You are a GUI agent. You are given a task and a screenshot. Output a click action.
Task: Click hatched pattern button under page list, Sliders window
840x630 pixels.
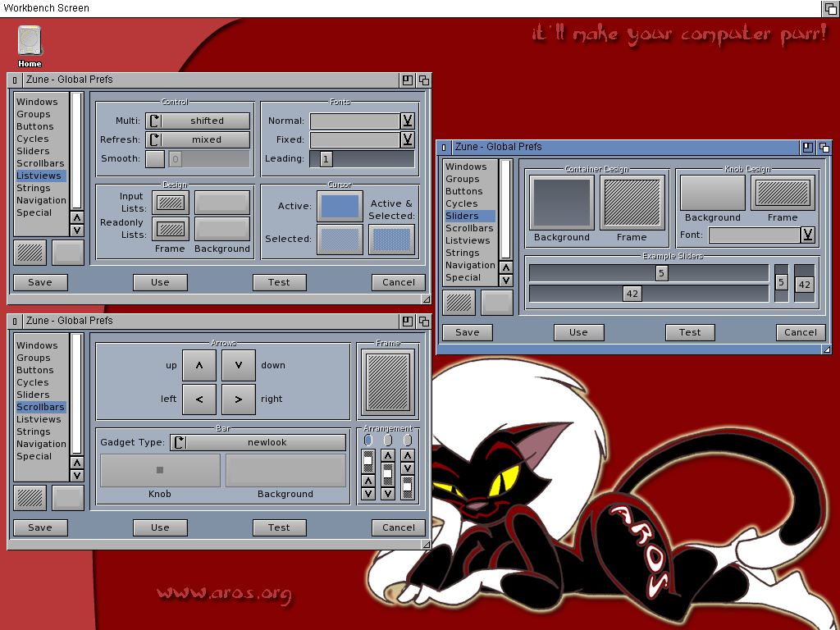tap(459, 303)
